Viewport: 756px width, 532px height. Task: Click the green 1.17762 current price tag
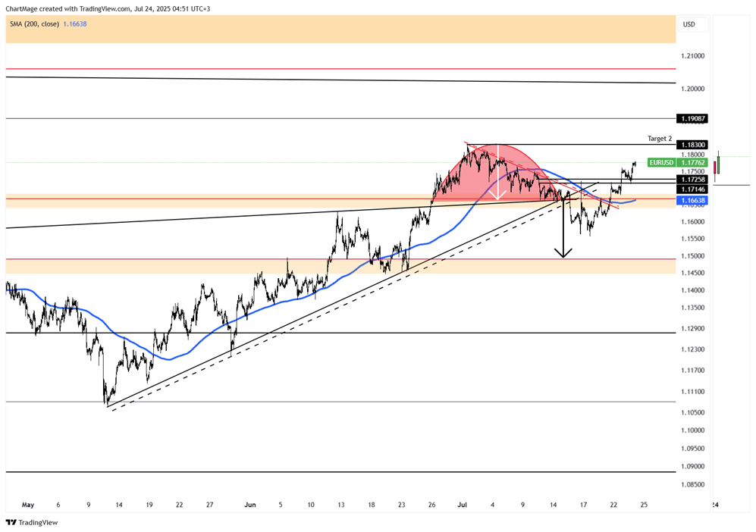point(693,162)
